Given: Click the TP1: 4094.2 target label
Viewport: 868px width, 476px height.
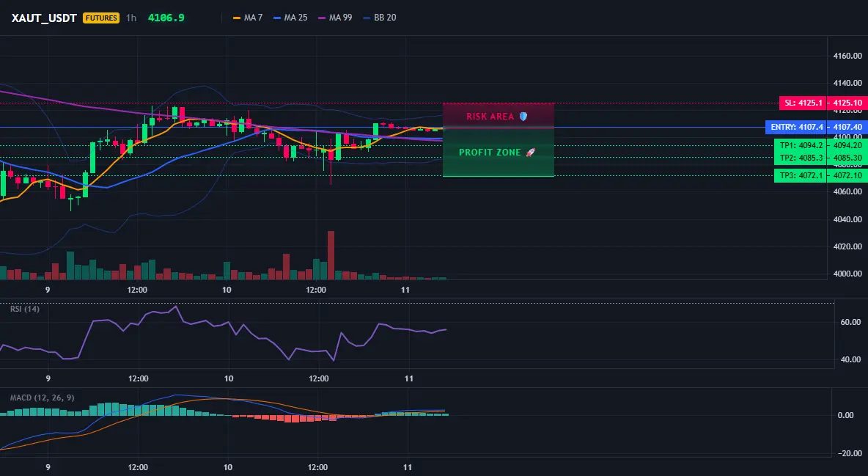Looking at the screenshot, I should point(801,145).
